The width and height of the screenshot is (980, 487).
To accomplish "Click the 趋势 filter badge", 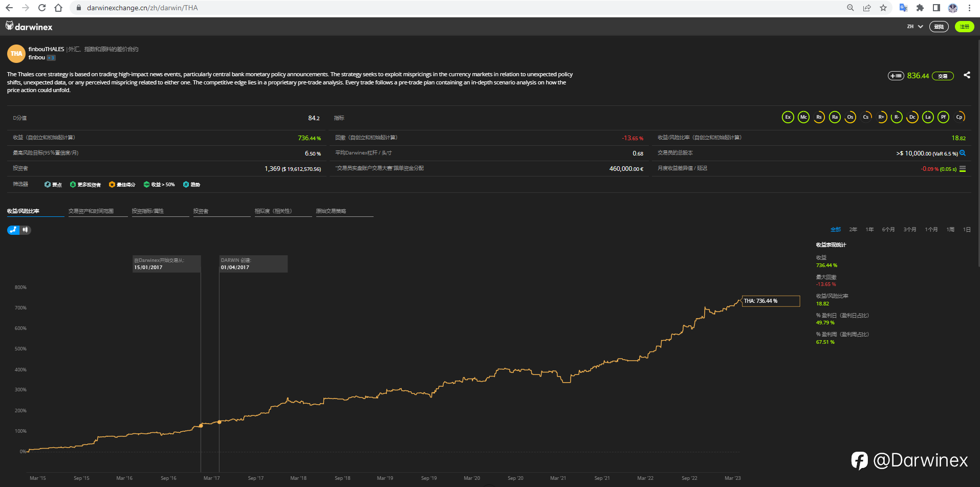I will click(x=191, y=185).
